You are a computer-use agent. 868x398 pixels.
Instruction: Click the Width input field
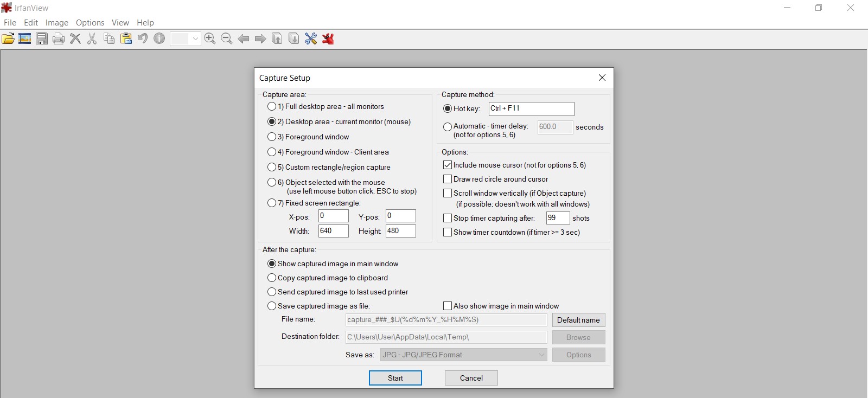(x=333, y=231)
